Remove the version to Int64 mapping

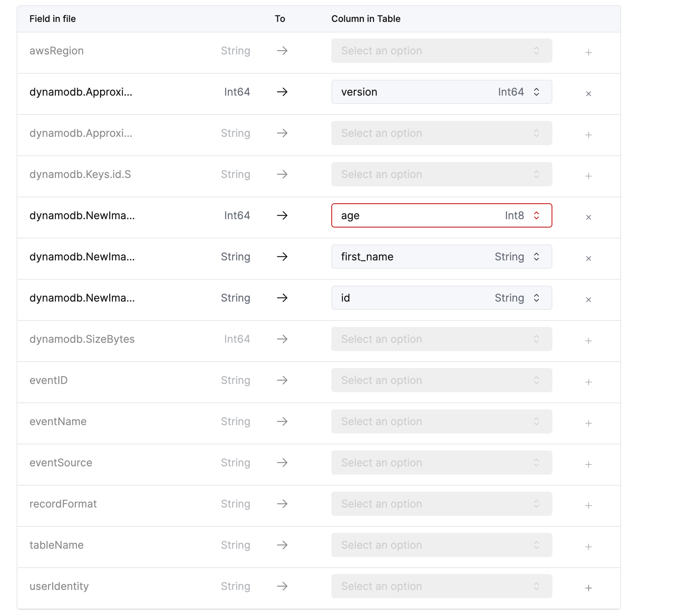[x=588, y=94]
